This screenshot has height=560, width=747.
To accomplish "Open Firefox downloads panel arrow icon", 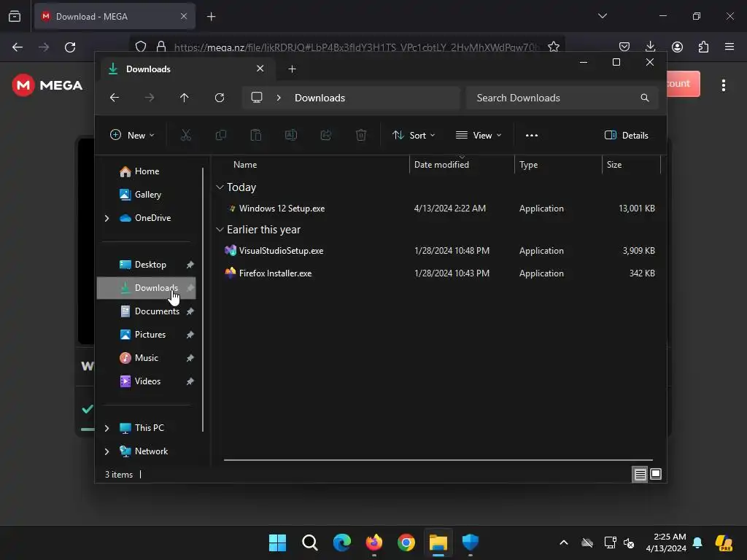I will [650, 47].
